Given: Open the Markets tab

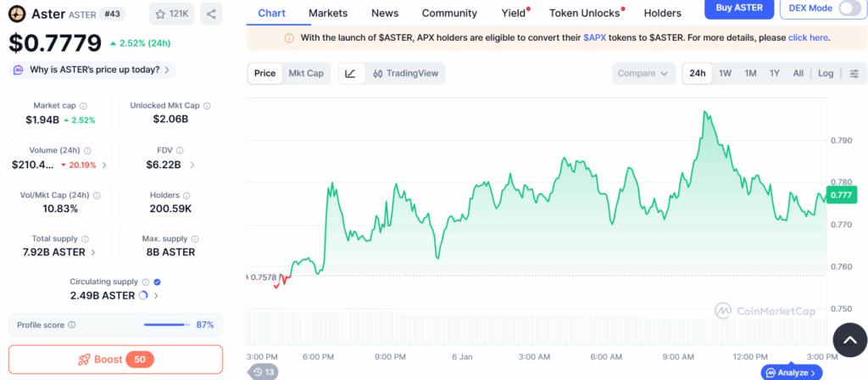Looking at the screenshot, I should tap(328, 13).
